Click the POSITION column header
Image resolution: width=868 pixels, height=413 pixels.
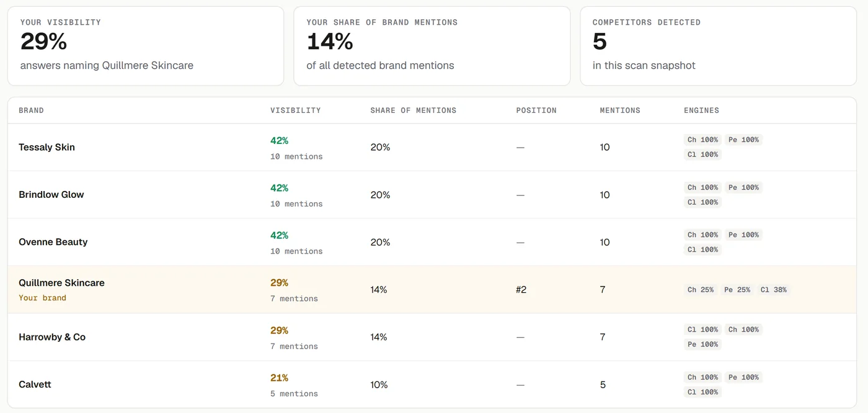coord(536,110)
